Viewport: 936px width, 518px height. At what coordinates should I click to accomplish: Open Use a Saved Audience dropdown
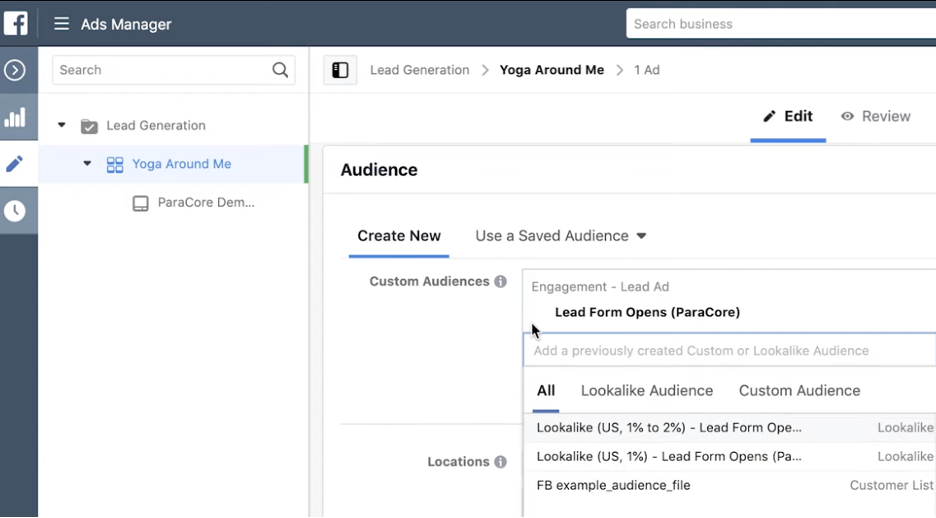[561, 236]
